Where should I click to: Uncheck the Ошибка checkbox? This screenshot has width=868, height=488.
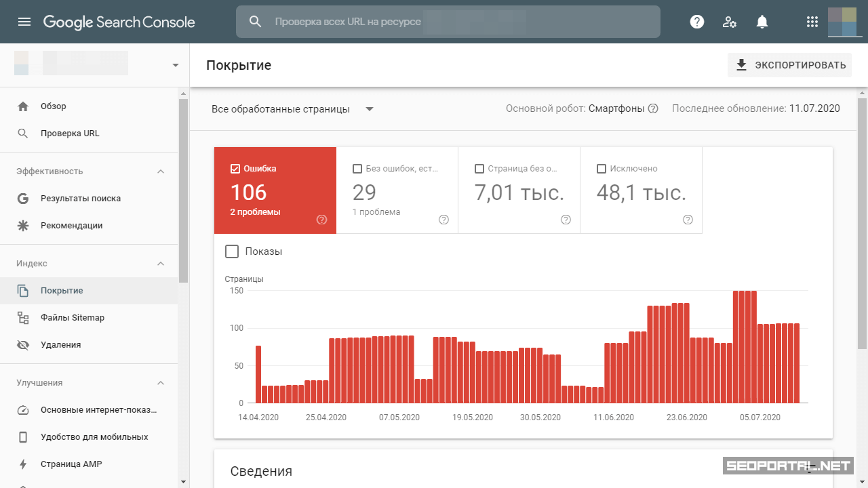(235, 169)
